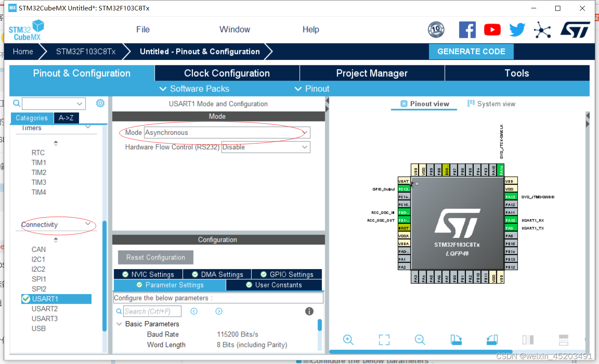Click the parameter Search (Ctrl+F) field
599x364 pixels.
[x=152, y=311]
